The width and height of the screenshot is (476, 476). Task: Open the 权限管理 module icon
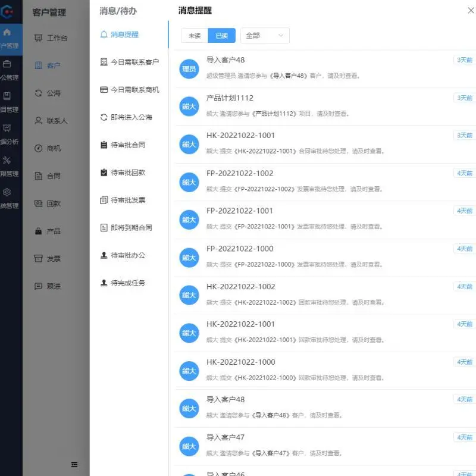coord(8,161)
